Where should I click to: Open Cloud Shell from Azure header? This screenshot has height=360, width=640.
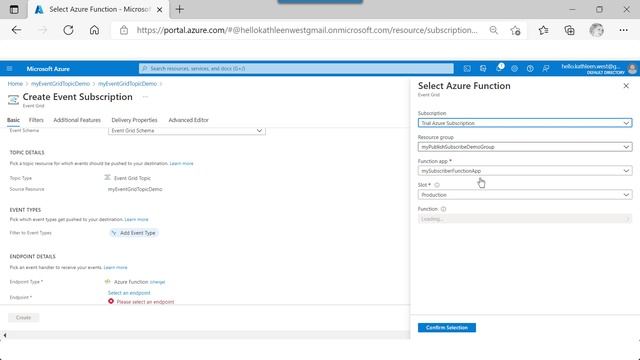click(467, 69)
